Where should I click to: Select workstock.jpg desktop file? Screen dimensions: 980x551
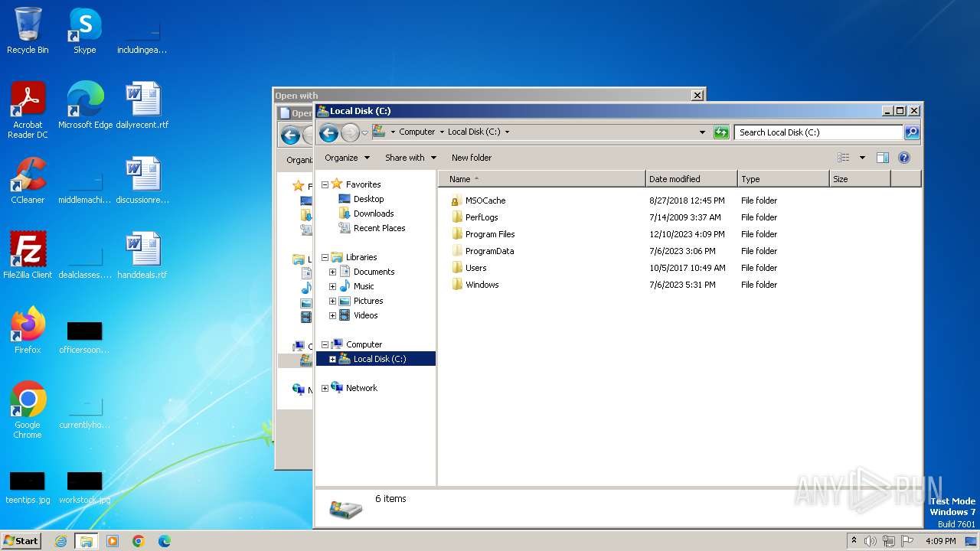pyautogui.click(x=85, y=488)
